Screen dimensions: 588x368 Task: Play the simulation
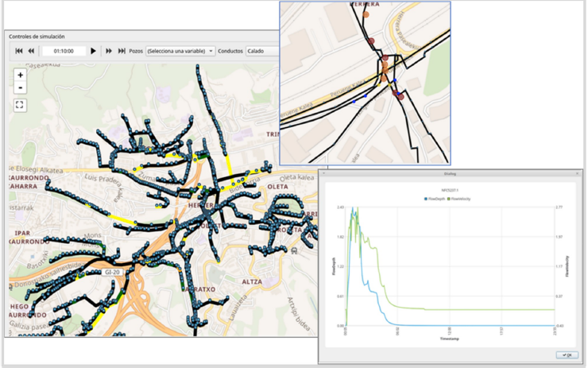(x=93, y=51)
